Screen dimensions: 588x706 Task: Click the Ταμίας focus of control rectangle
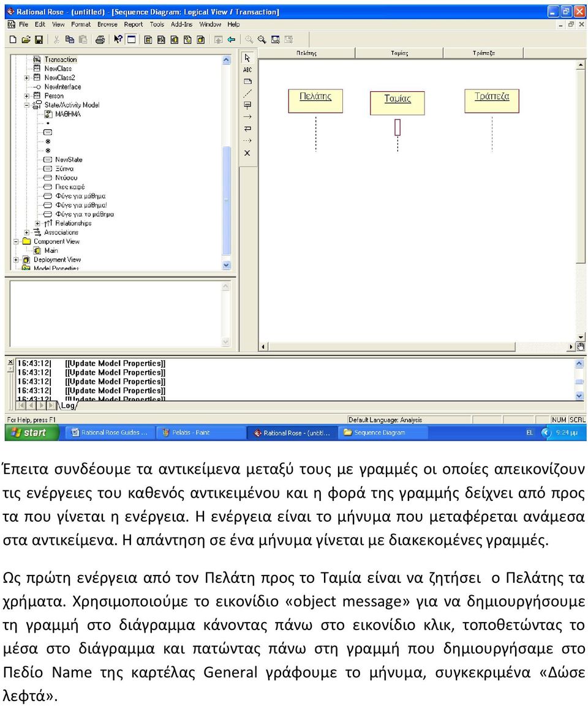pyautogui.click(x=398, y=127)
